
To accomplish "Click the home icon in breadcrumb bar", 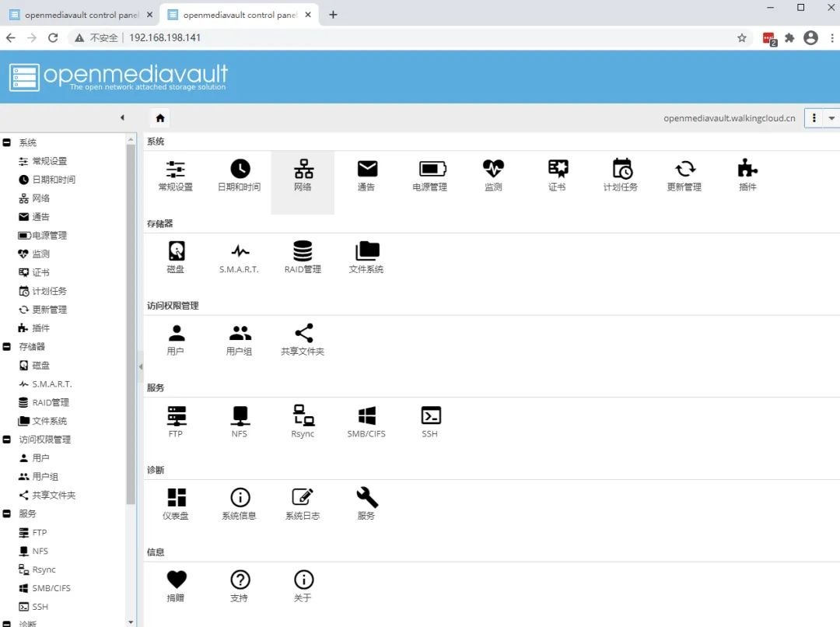I will (160, 118).
